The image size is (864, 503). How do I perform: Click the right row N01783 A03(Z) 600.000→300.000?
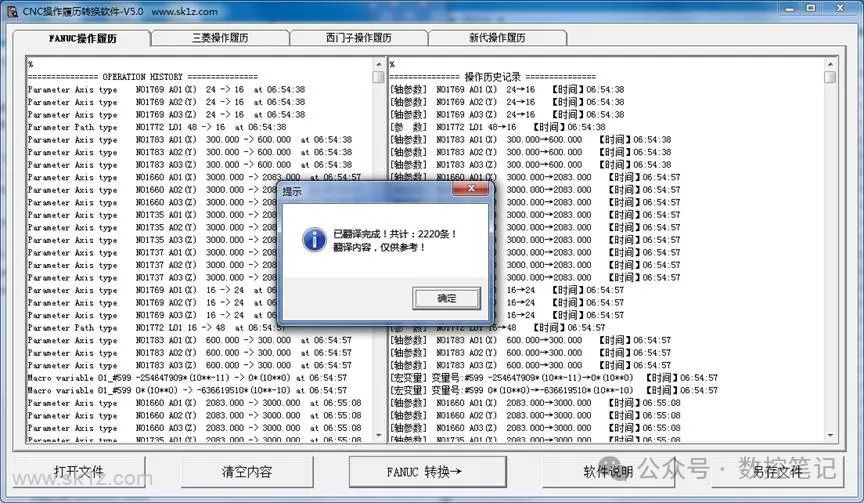531,365
